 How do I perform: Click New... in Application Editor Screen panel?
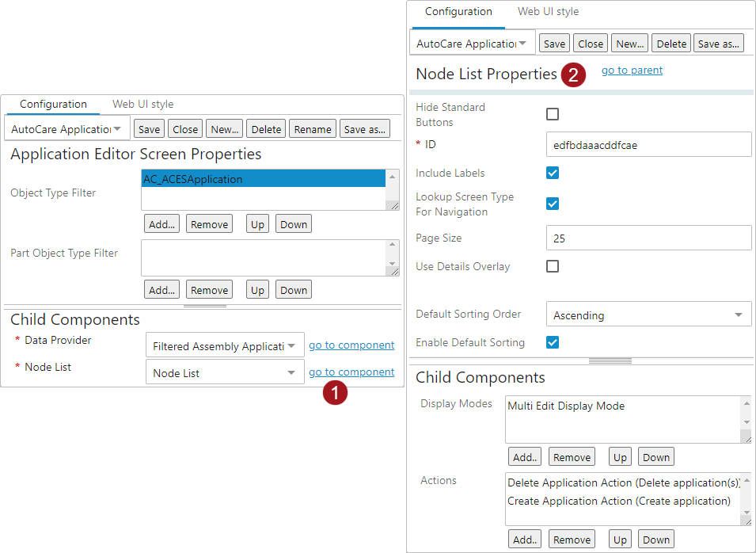tap(225, 129)
